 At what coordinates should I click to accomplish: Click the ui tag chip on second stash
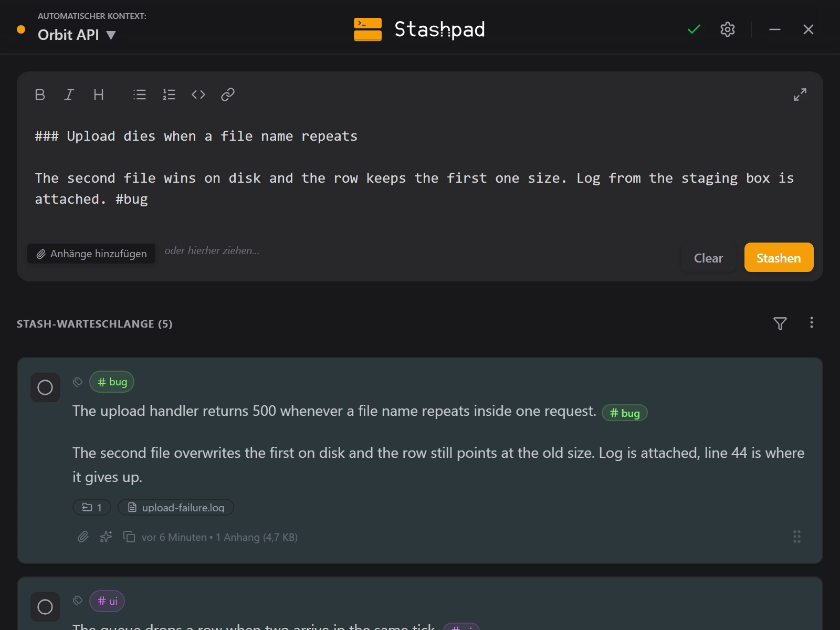[x=107, y=601]
